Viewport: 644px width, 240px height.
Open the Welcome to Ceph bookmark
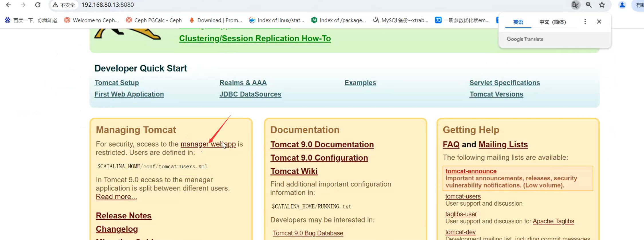click(91, 20)
